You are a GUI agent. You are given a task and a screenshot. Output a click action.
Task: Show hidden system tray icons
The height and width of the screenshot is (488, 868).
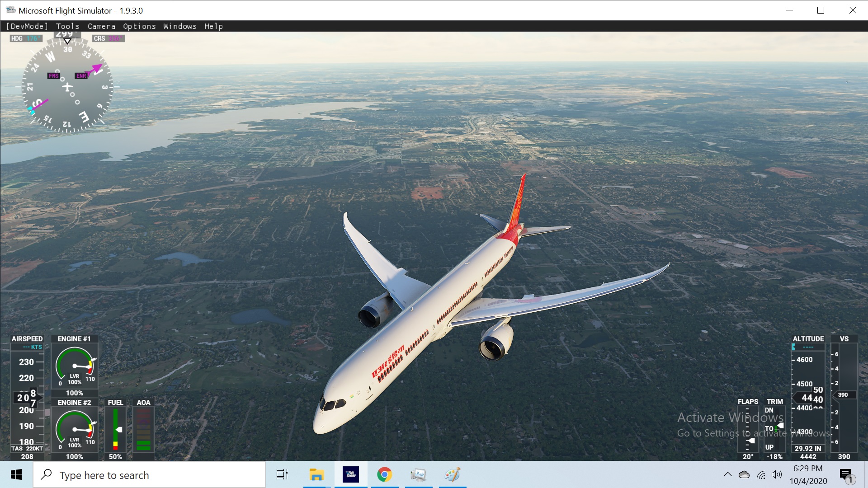[727, 474]
